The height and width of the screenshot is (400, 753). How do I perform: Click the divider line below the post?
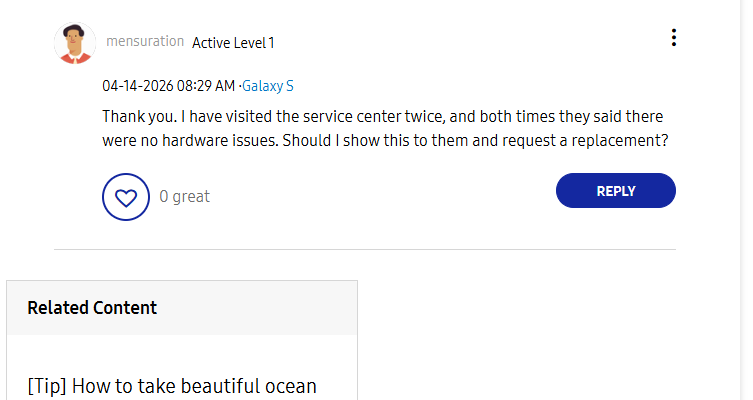point(364,249)
